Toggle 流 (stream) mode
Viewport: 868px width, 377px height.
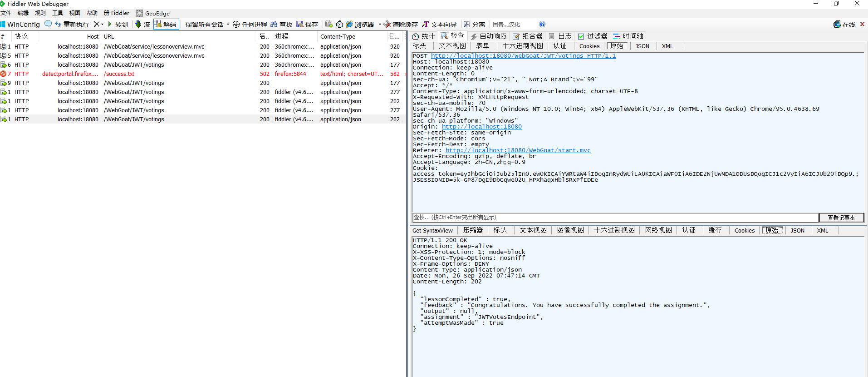(142, 24)
